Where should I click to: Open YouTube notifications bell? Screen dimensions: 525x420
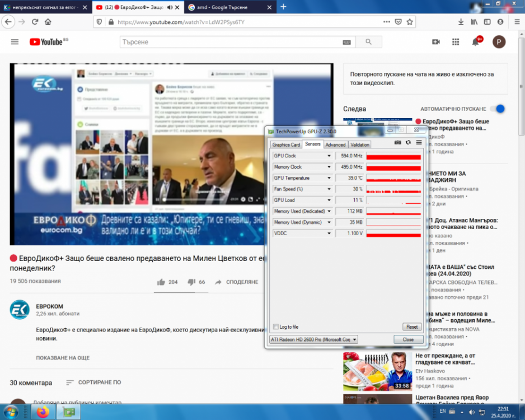[475, 42]
